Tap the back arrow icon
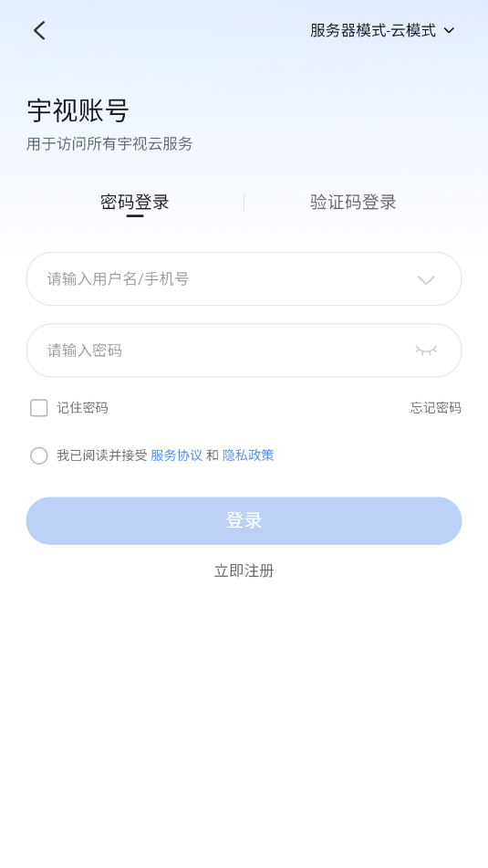Viewport: 488px width, 868px height. point(39,30)
